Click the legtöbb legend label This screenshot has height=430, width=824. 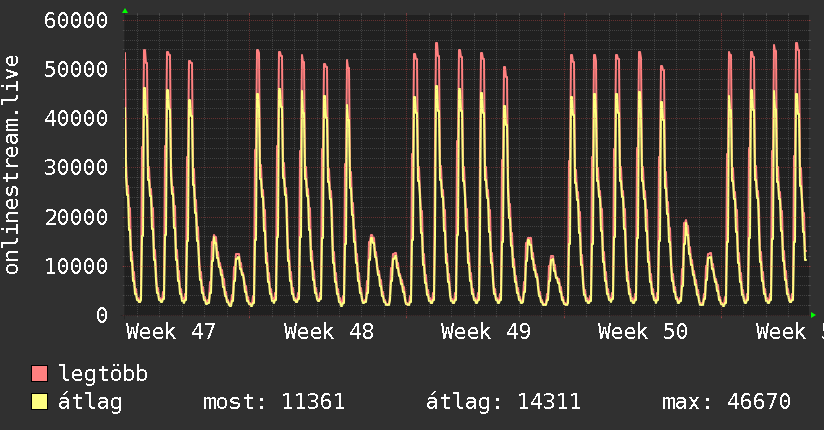[103, 374]
